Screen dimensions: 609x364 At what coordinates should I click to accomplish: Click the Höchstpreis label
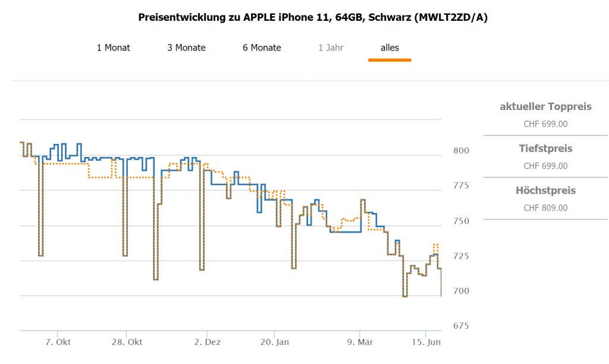545,191
